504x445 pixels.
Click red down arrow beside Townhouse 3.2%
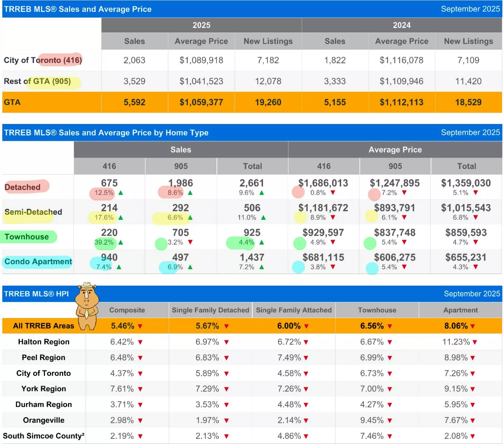[x=190, y=242]
